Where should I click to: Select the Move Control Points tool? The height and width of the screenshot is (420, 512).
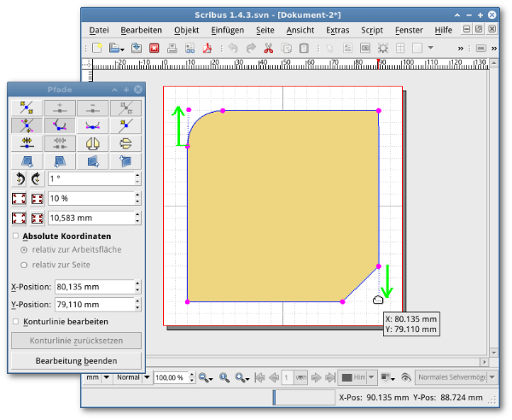pos(26,125)
